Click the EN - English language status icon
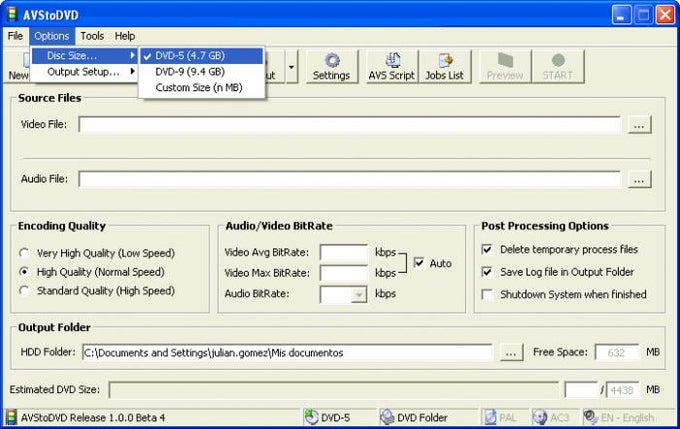Screen dimensions: 680x429 [591, 417]
